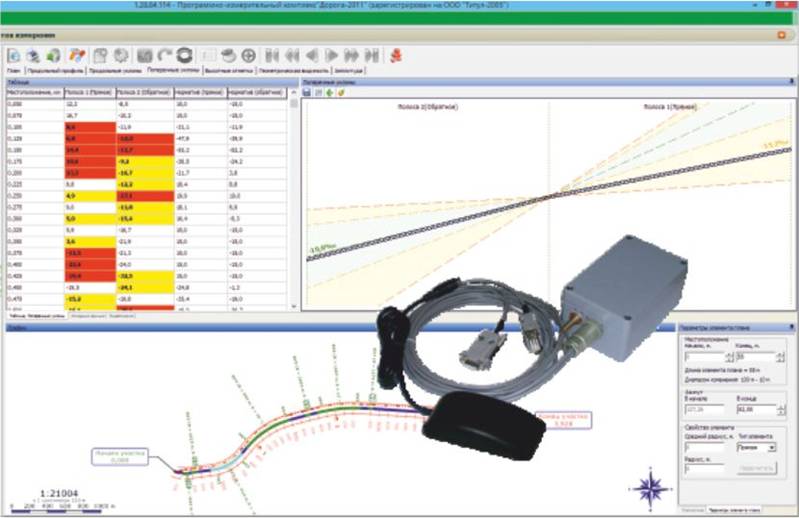
Task: Click the Конец, м input field
Action: (756, 357)
